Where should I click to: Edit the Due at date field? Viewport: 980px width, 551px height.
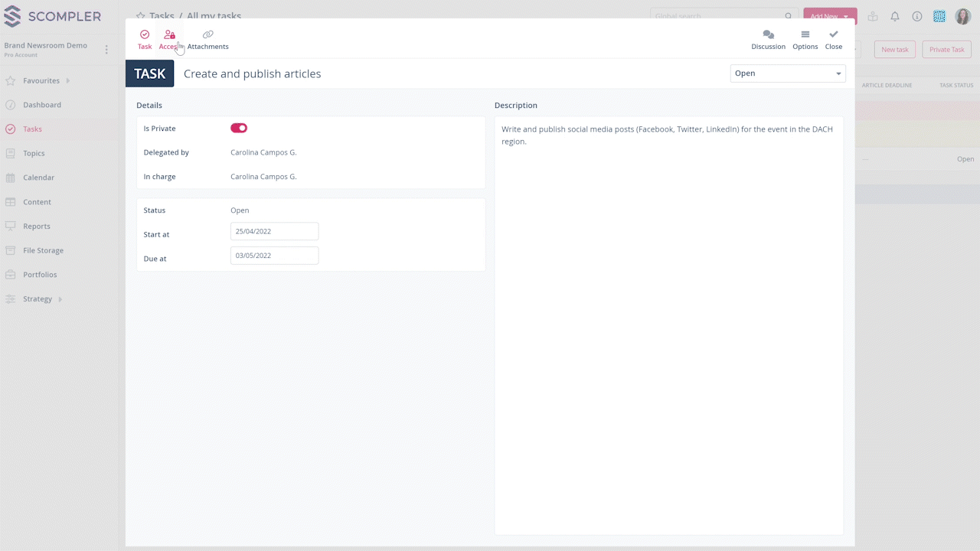click(x=274, y=256)
